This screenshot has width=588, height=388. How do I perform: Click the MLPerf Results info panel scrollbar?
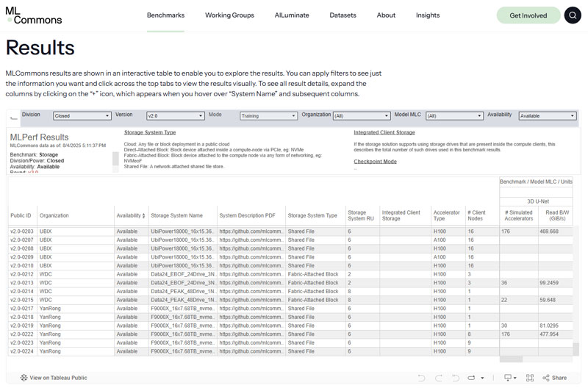(115, 159)
